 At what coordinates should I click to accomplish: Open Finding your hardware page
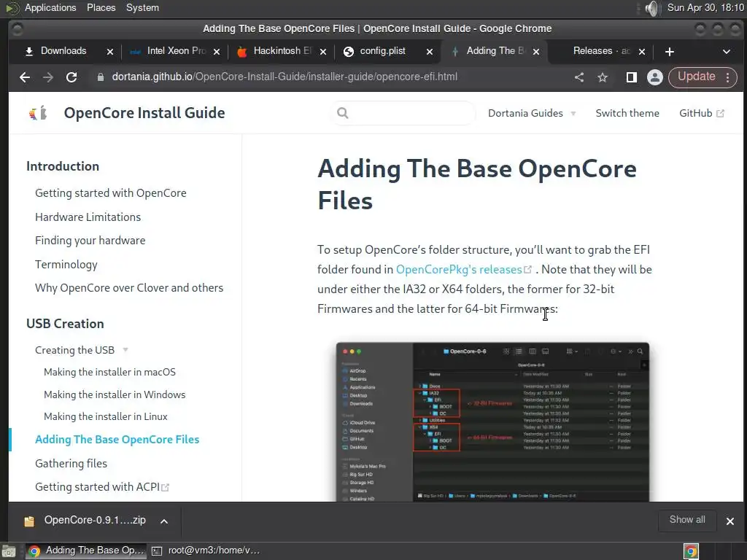tap(90, 241)
